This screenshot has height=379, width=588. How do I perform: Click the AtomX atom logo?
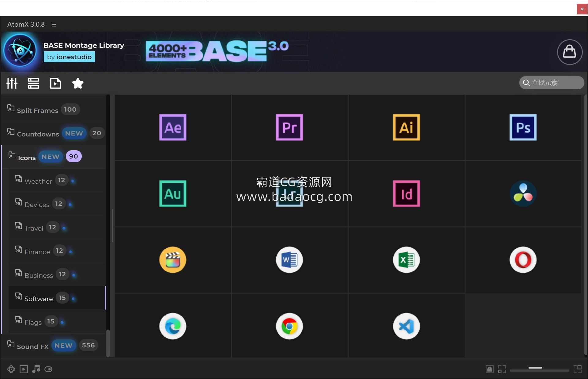click(20, 51)
